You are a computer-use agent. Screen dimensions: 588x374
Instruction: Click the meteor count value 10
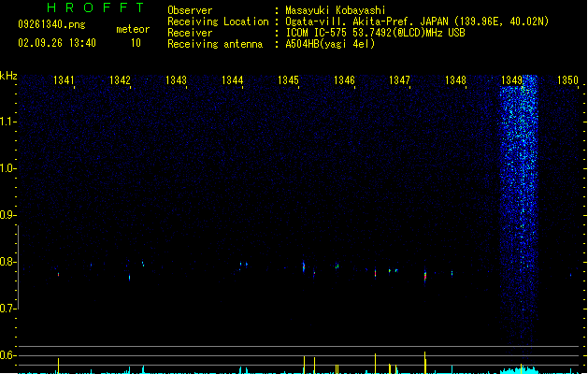(136, 43)
